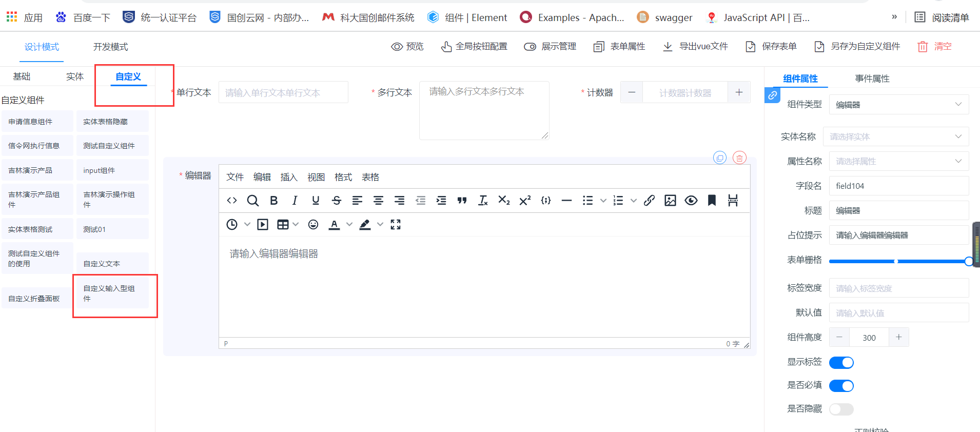Apply superscript formatting
Screen dimensions: 980x432
[x=525, y=201]
